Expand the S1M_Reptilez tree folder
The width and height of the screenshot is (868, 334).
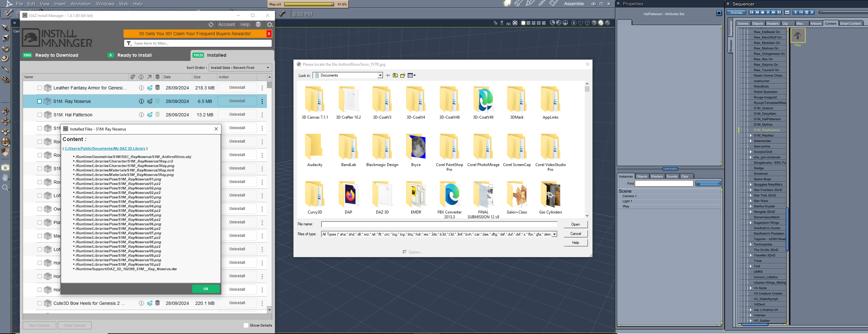[750, 135]
